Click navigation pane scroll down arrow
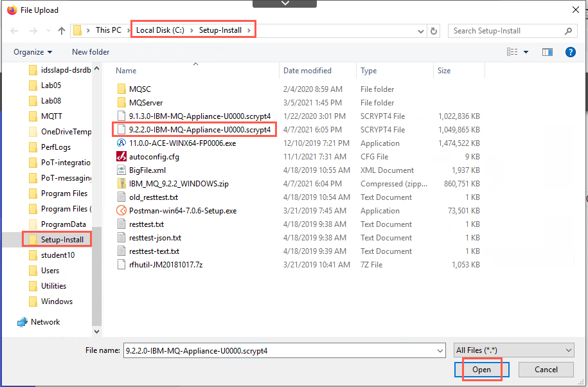588x387 pixels. click(x=97, y=332)
